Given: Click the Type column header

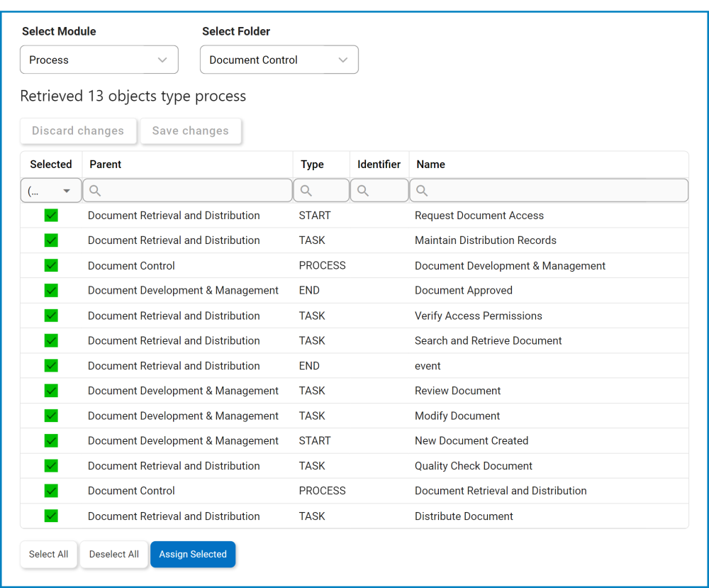Looking at the screenshot, I should click(312, 165).
